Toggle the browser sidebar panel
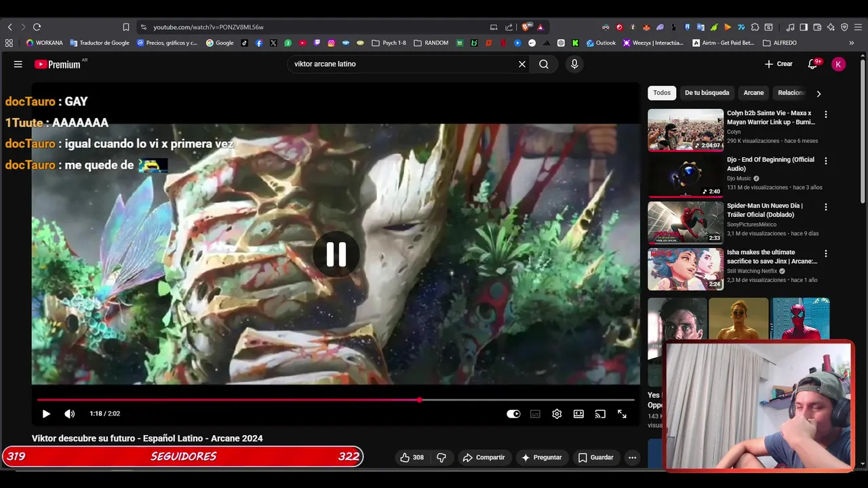 [x=804, y=27]
